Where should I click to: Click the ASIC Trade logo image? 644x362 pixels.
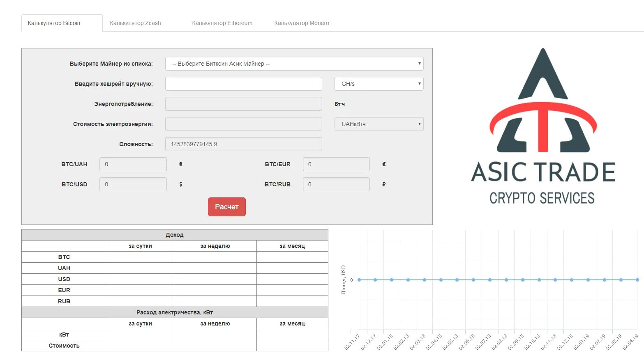[x=543, y=126]
